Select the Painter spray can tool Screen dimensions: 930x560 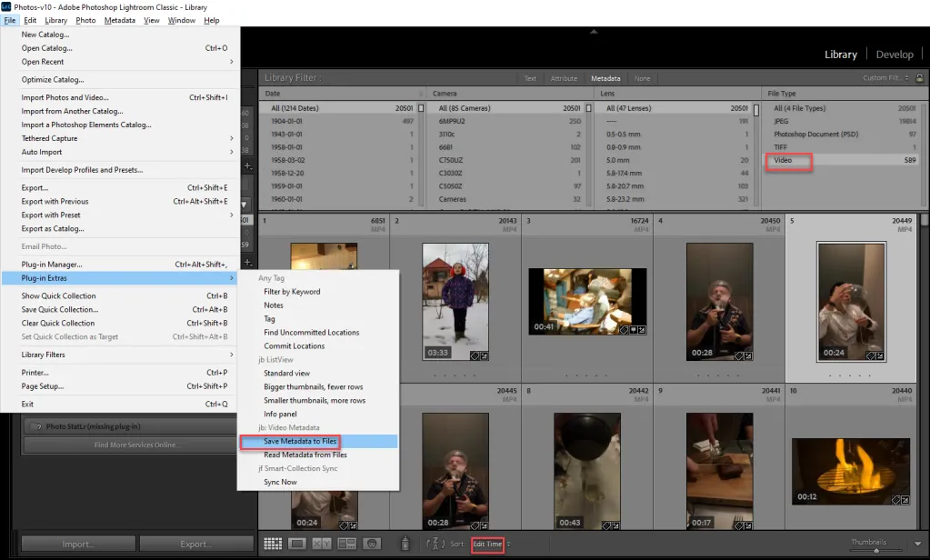coord(405,544)
